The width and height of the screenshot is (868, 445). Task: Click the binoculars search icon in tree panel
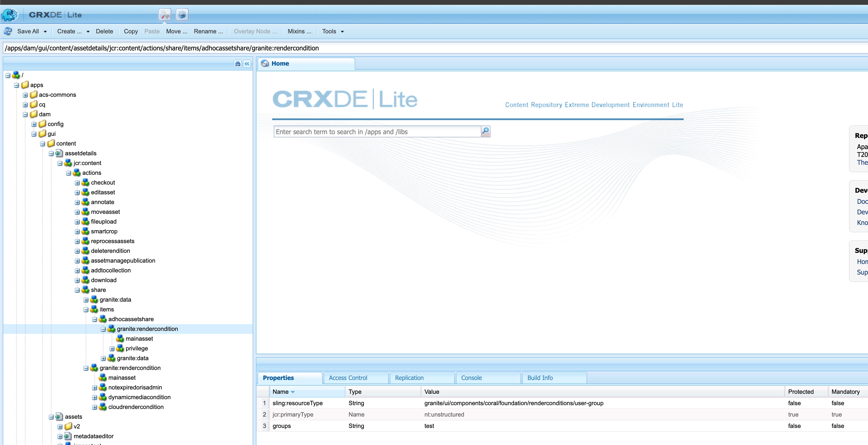(237, 64)
